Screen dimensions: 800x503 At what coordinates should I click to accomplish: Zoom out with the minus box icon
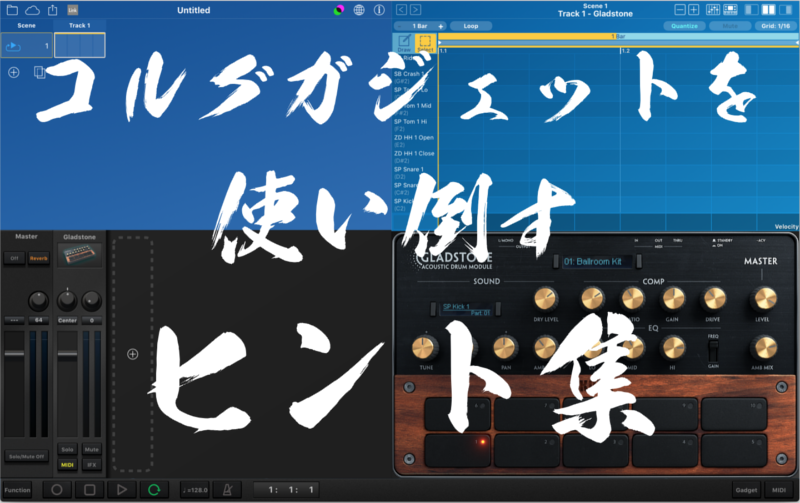pos(680,10)
